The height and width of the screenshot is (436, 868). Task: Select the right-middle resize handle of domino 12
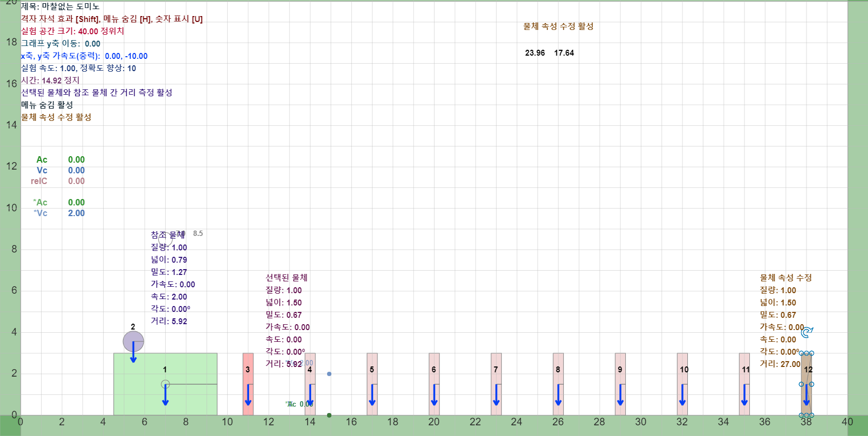tap(811, 384)
